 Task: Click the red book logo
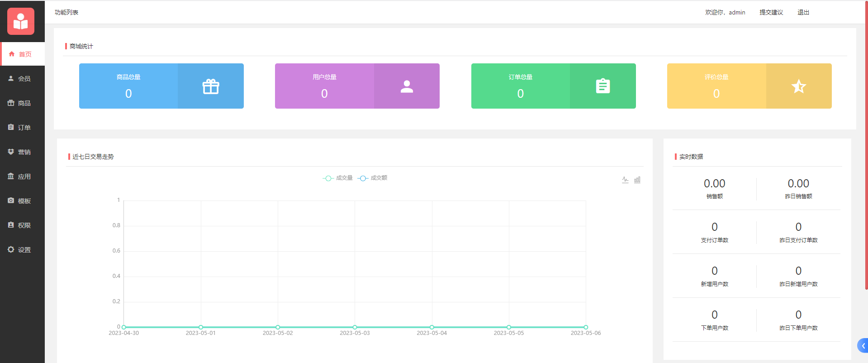click(21, 21)
